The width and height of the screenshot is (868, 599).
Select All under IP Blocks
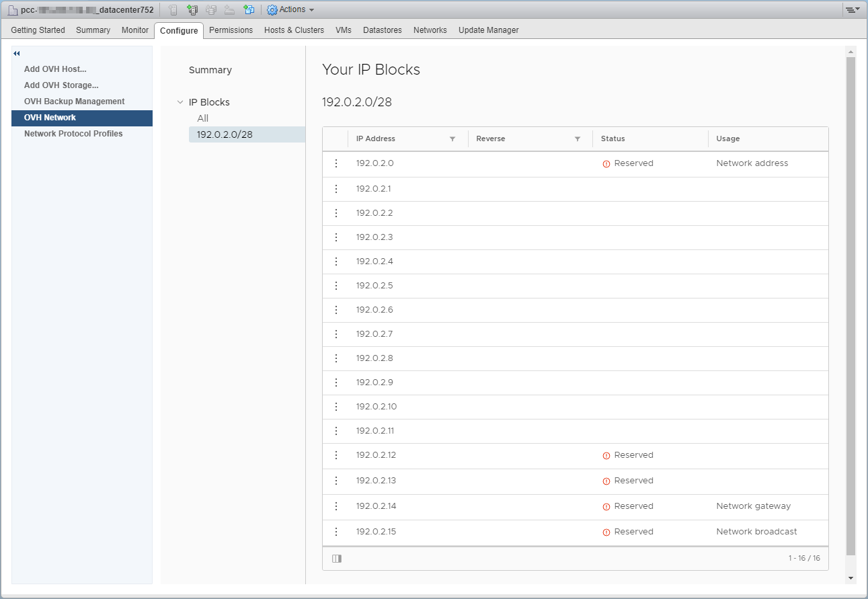(x=203, y=118)
